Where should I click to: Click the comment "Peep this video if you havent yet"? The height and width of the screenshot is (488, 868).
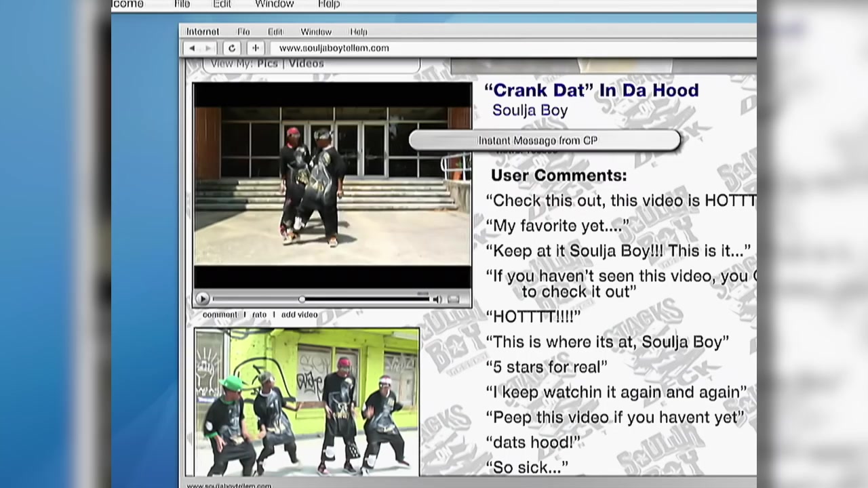[x=615, y=417]
